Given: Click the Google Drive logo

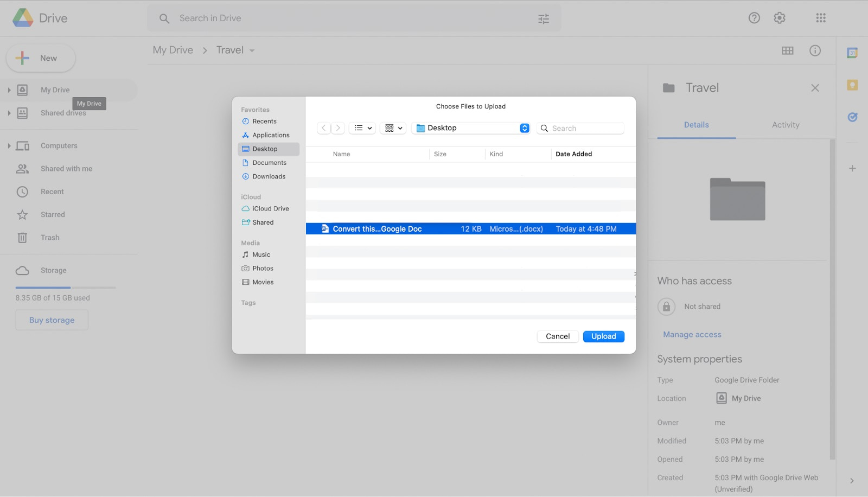Looking at the screenshot, I should [x=23, y=18].
